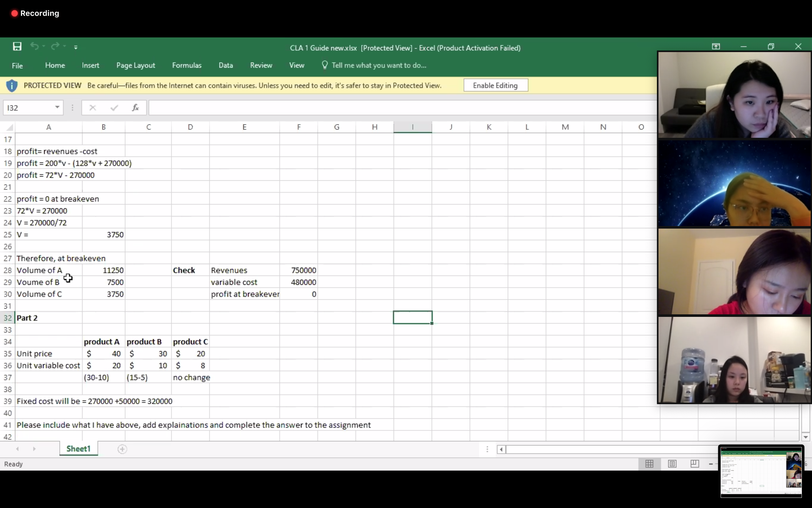Click the 'product B' header cell
The height and width of the screenshot is (508, 812).
pos(148,342)
